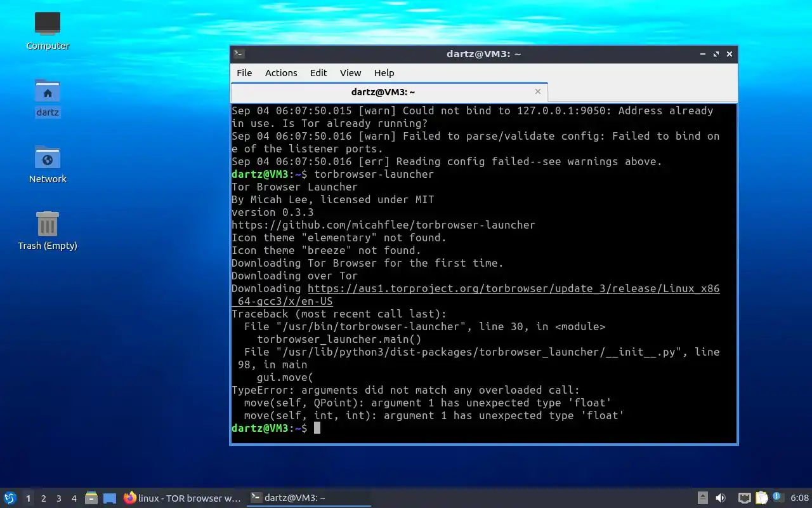Click 'By Micah Lee, licensed under MIT' line
Viewport: 812px width, 508px height.
[332, 199]
